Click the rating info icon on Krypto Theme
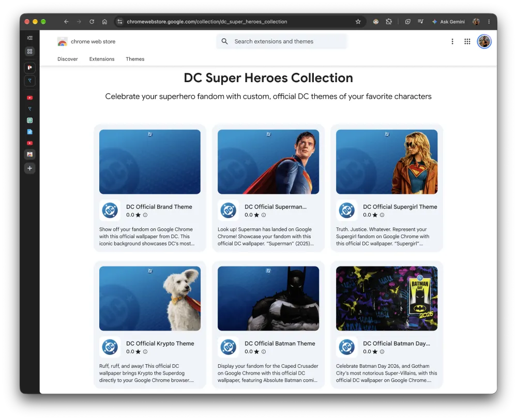This screenshot has width=517, height=420. (x=145, y=352)
